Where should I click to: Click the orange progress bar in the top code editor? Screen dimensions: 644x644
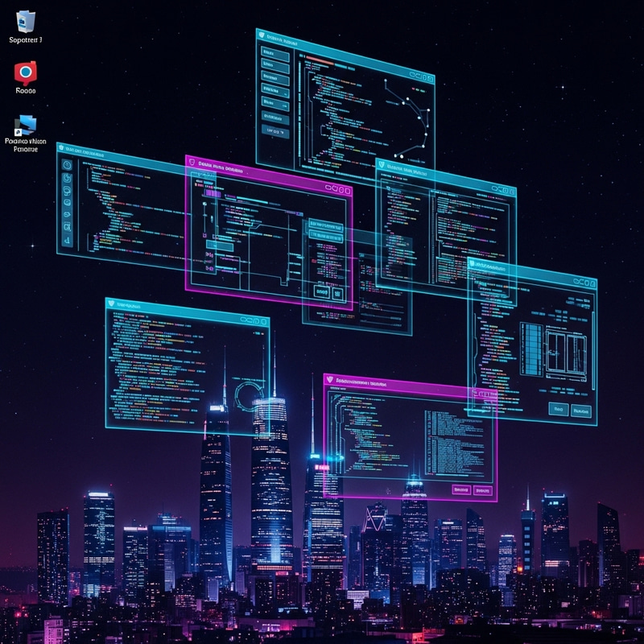[x=320, y=59]
